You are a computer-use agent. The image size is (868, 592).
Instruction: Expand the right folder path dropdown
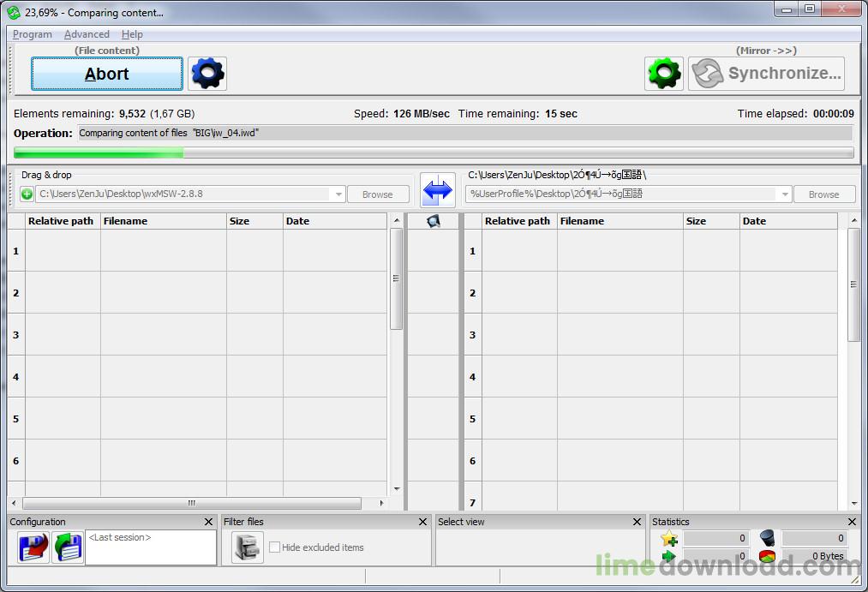784,194
